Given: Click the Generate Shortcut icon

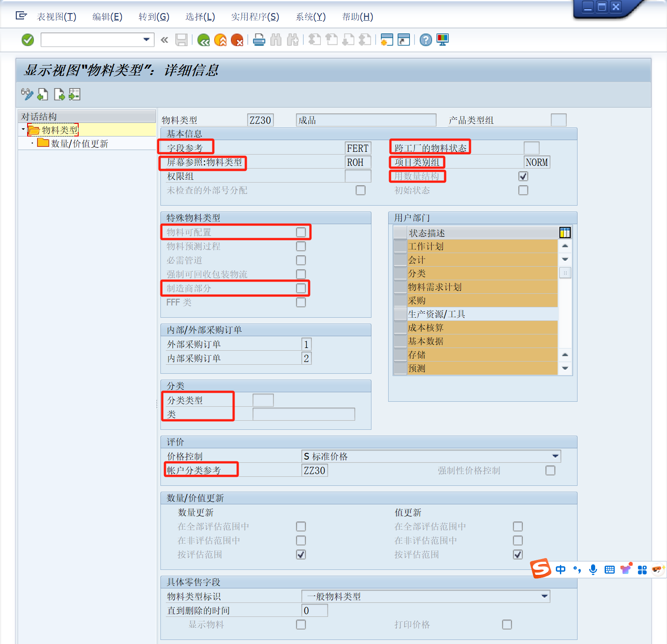Looking at the screenshot, I should tap(404, 40).
